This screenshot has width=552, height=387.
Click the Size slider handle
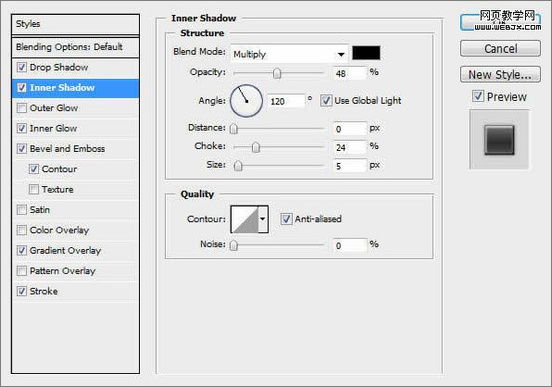238,166
